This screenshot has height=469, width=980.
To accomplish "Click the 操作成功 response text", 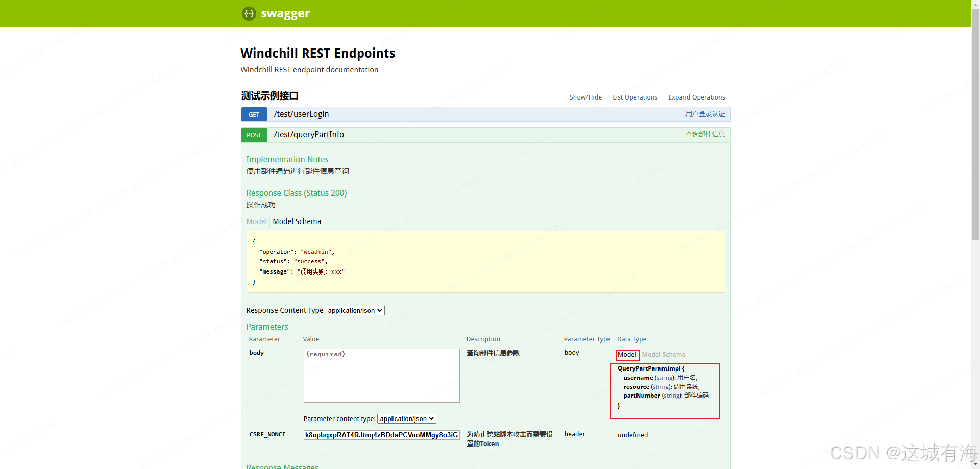I will 261,205.
